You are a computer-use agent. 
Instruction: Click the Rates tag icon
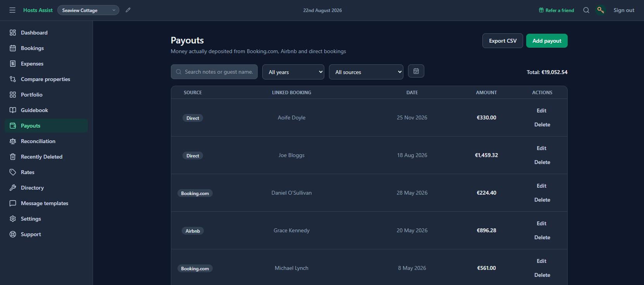tap(13, 172)
